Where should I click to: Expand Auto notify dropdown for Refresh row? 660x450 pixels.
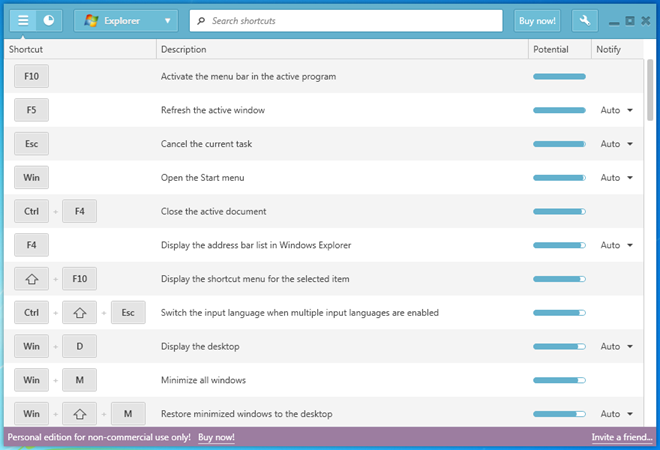pyautogui.click(x=616, y=110)
